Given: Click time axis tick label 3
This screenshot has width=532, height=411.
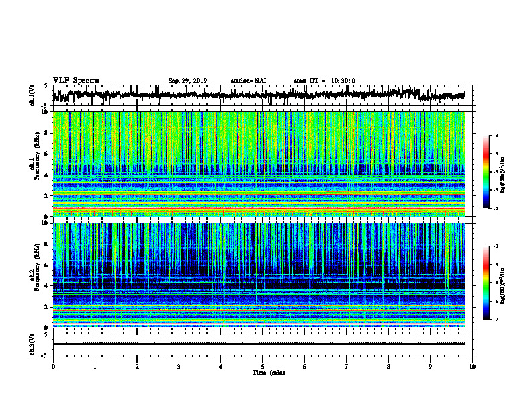Looking at the screenshot, I should (x=179, y=367).
